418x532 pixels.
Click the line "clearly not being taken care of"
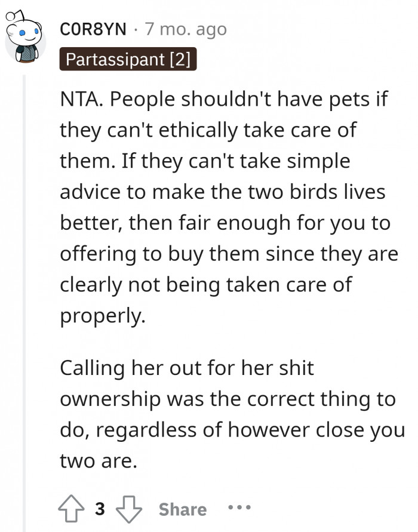(205, 284)
